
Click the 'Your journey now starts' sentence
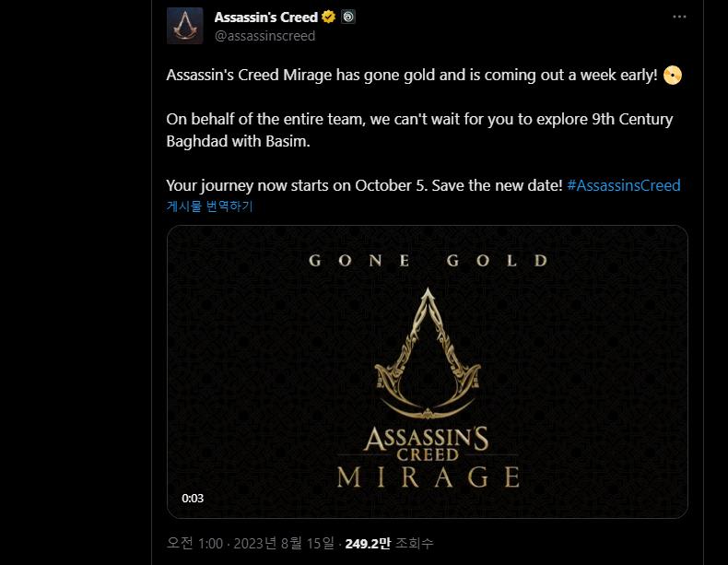coord(364,185)
